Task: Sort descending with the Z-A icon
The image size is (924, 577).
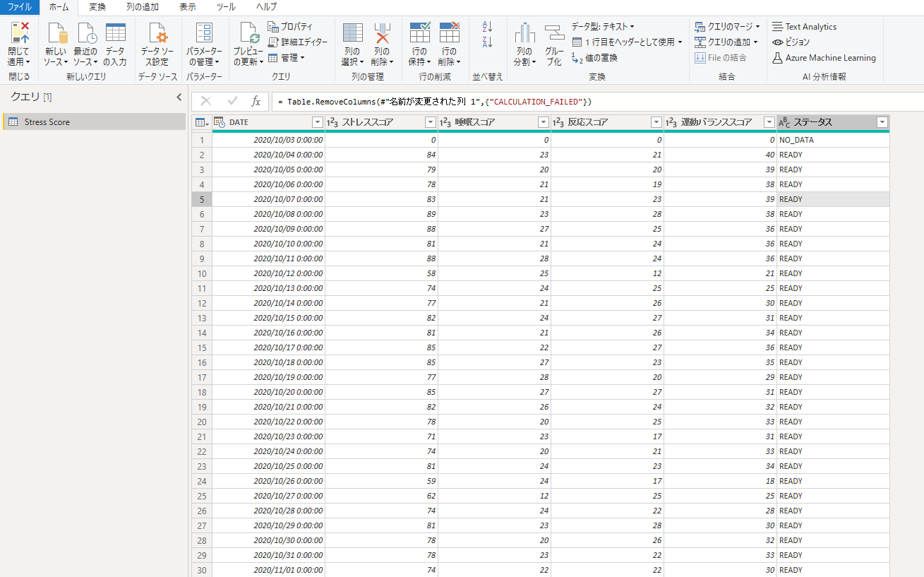Action: click(x=487, y=42)
